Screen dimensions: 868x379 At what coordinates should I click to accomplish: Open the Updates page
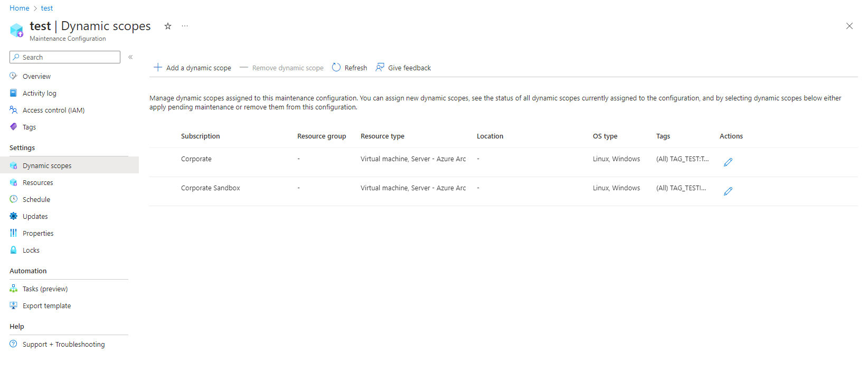tap(35, 217)
